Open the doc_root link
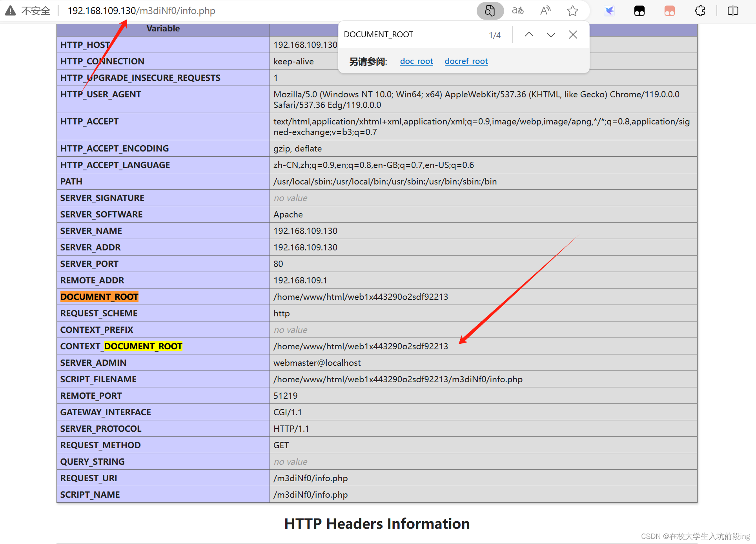 (x=416, y=61)
